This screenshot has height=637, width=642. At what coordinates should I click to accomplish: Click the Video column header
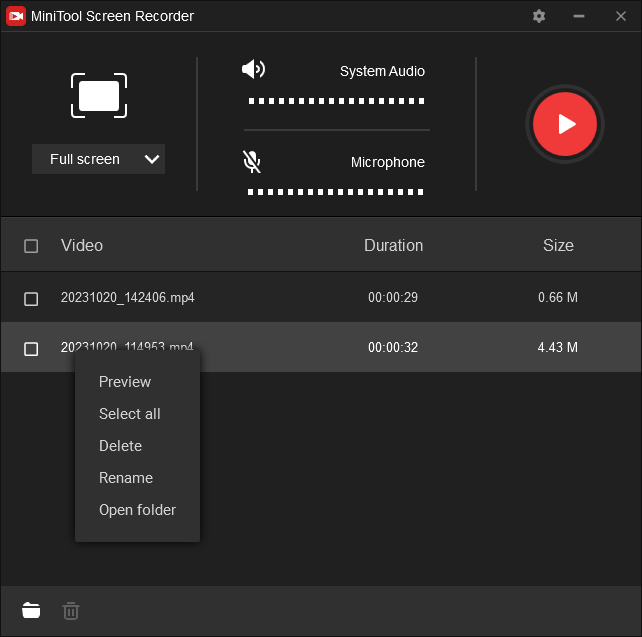pyautogui.click(x=82, y=245)
